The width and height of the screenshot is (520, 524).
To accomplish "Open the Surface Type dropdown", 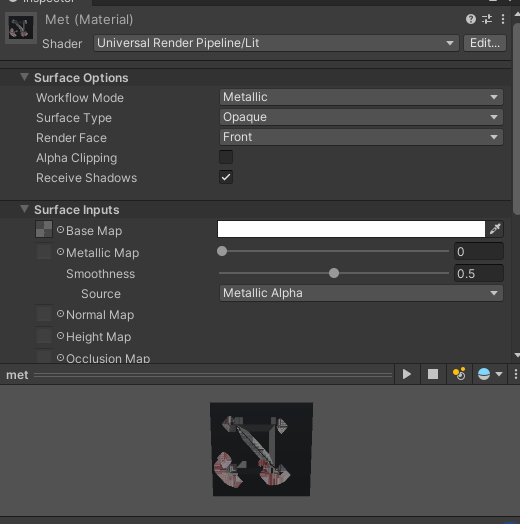I will [x=361, y=117].
